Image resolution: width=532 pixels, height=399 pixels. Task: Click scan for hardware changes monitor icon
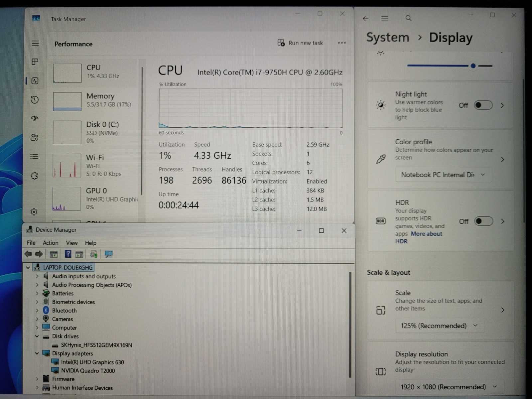coord(109,254)
